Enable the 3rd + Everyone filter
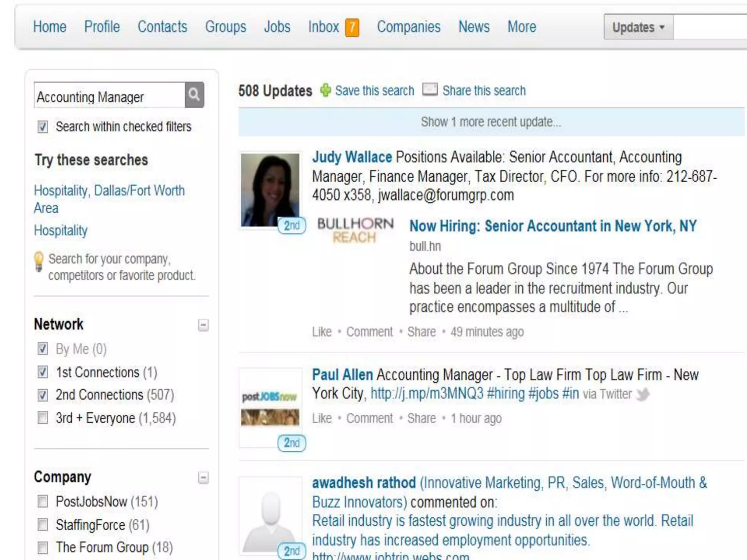Image resolution: width=747 pixels, height=560 pixels. coord(43,418)
